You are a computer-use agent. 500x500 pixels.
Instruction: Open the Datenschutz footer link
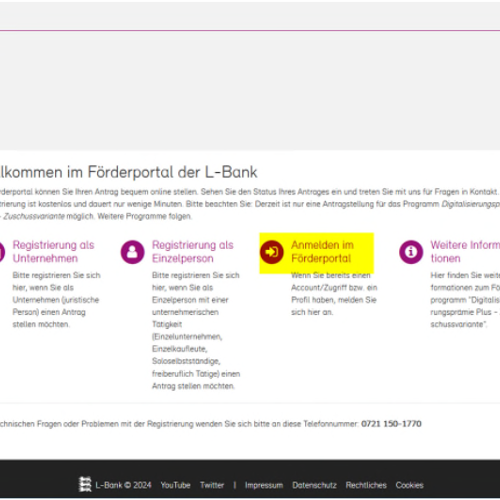coord(314,485)
